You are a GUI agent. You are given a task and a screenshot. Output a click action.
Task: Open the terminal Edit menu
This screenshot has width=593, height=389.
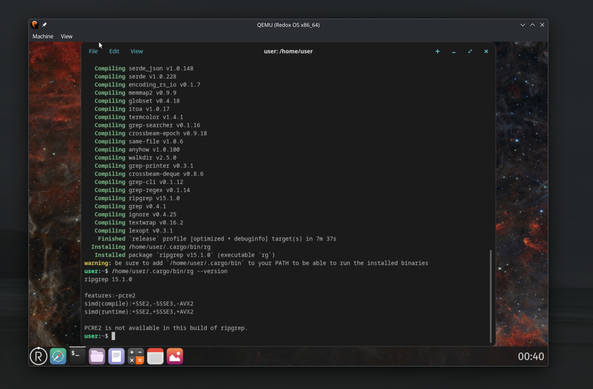pyautogui.click(x=114, y=51)
